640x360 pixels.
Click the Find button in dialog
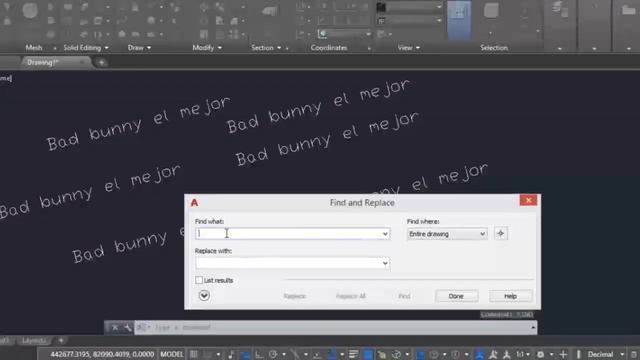404,296
